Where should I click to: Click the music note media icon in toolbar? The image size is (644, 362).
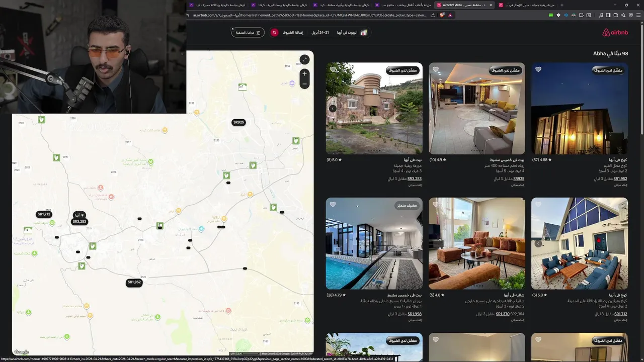pos(601,15)
